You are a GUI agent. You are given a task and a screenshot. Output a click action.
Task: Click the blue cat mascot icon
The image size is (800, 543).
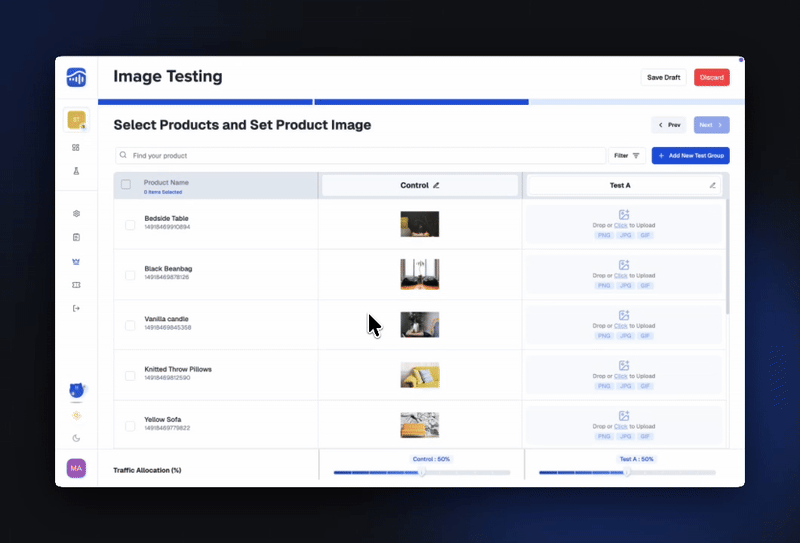coord(77,390)
